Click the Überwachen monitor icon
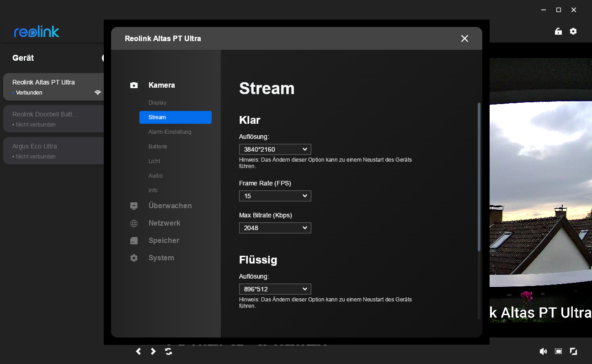The image size is (592, 364). [x=134, y=206]
